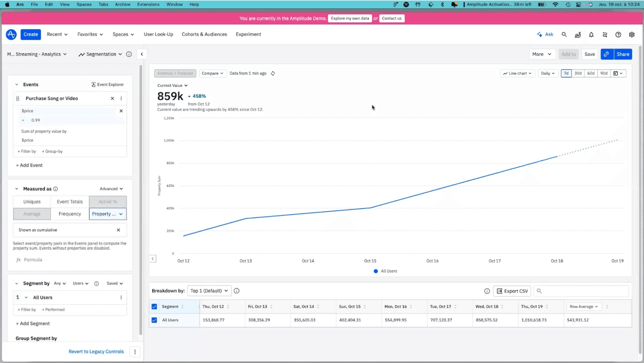Click Revert to Legacy Controls
644x363 pixels.
(96, 351)
